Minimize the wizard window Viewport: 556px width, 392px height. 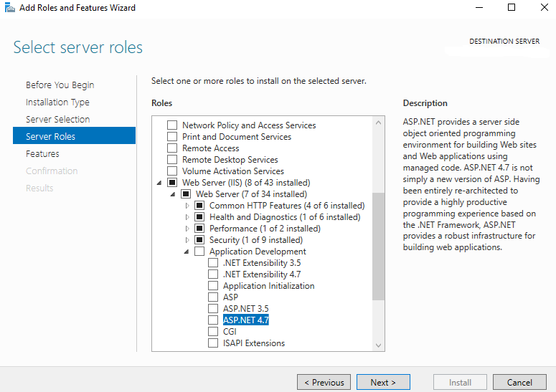[479, 7]
